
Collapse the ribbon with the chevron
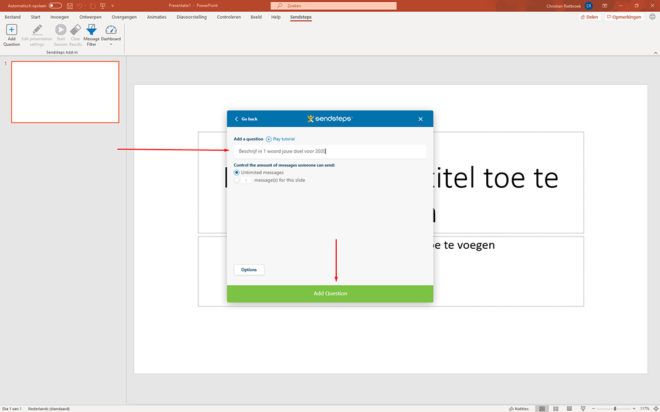[x=653, y=52]
